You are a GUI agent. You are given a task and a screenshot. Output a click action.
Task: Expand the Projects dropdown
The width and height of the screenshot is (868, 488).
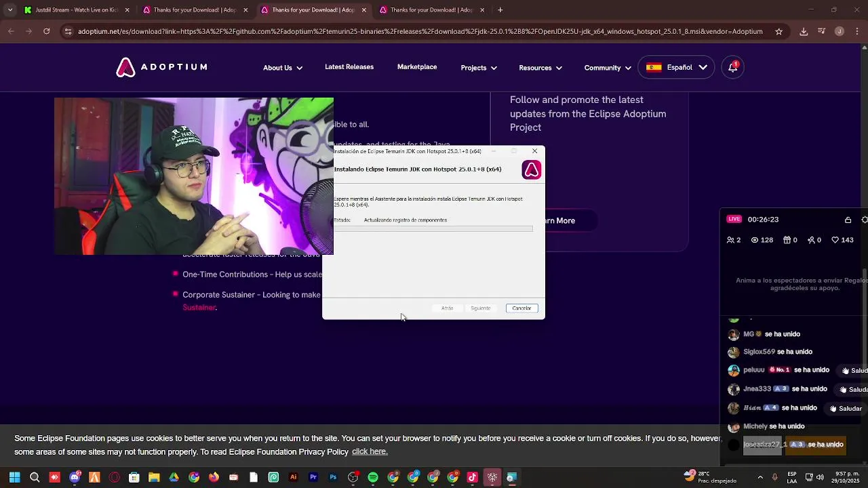[x=479, y=68]
